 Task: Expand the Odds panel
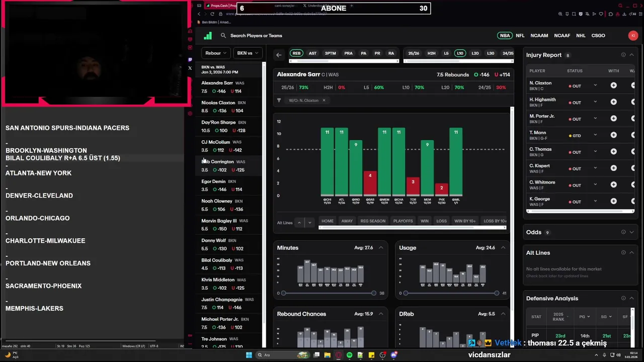pos(632,232)
